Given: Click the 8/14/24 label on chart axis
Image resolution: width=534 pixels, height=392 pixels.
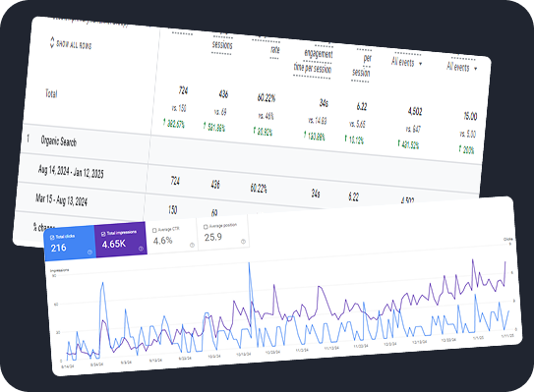Looking at the screenshot, I should tap(68, 366).
